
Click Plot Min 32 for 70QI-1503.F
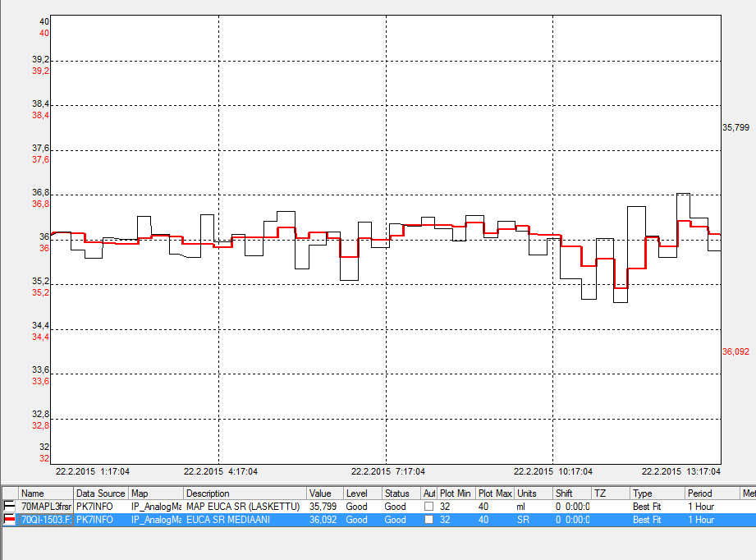coord(445,520)
